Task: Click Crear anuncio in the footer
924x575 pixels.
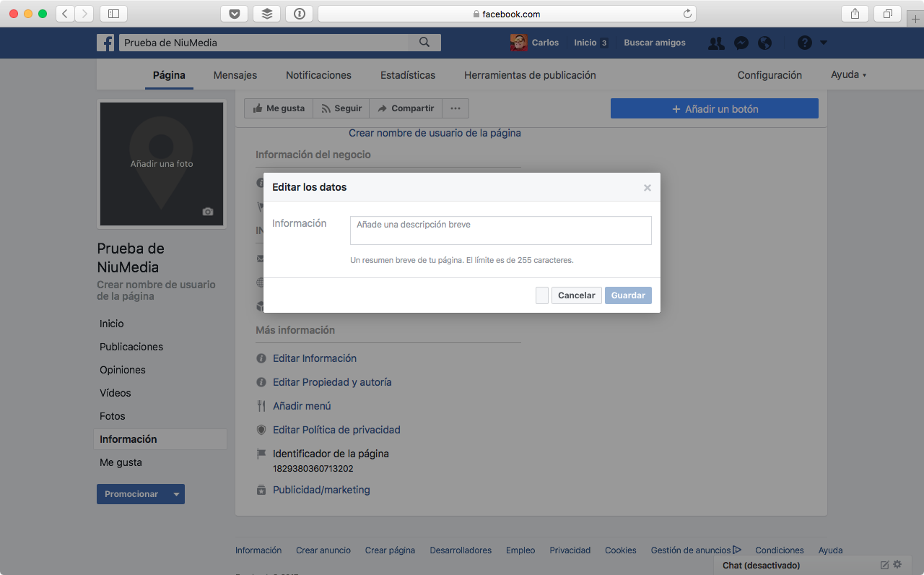Action: pos(323,550)
